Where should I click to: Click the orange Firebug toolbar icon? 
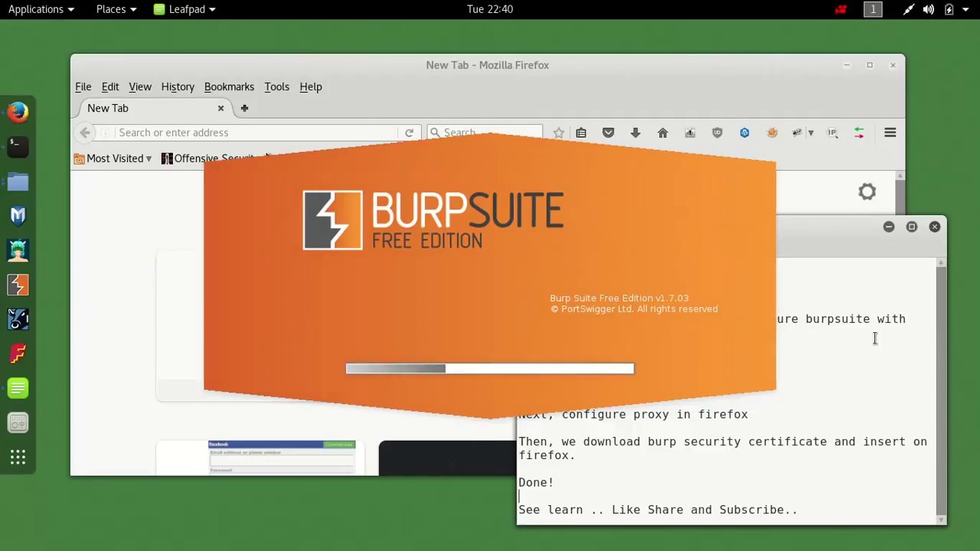point(772,132)
